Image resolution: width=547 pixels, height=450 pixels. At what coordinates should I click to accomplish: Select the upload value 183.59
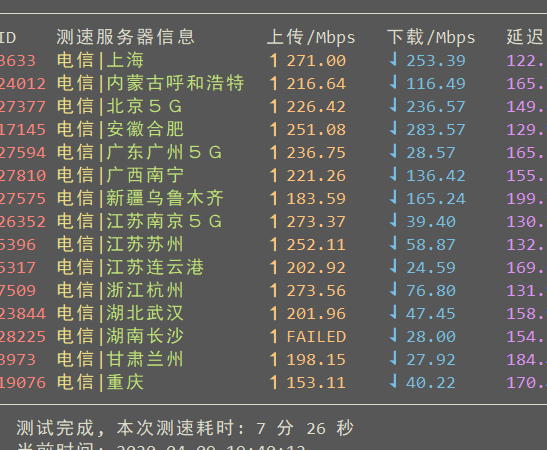point(316,199)
